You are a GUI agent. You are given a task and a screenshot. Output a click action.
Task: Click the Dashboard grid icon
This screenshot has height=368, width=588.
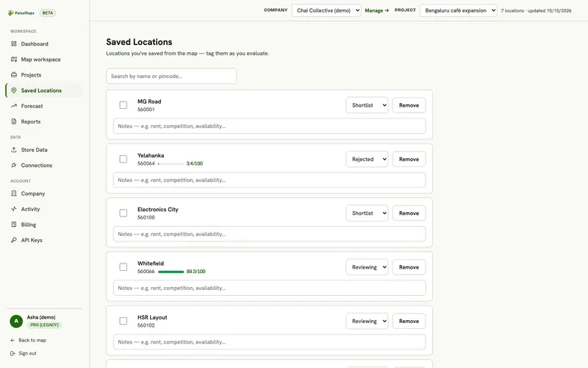tap(14, 43)
